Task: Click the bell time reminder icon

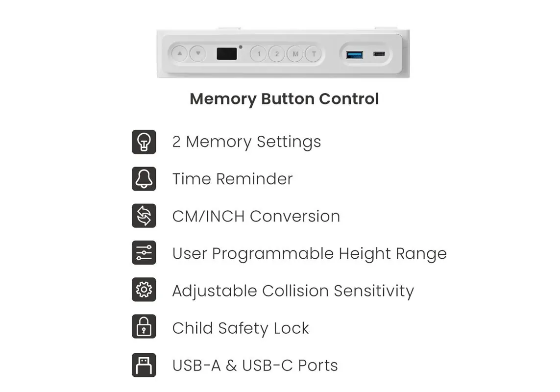Action: pyautogui.click(x=144, y=179)
